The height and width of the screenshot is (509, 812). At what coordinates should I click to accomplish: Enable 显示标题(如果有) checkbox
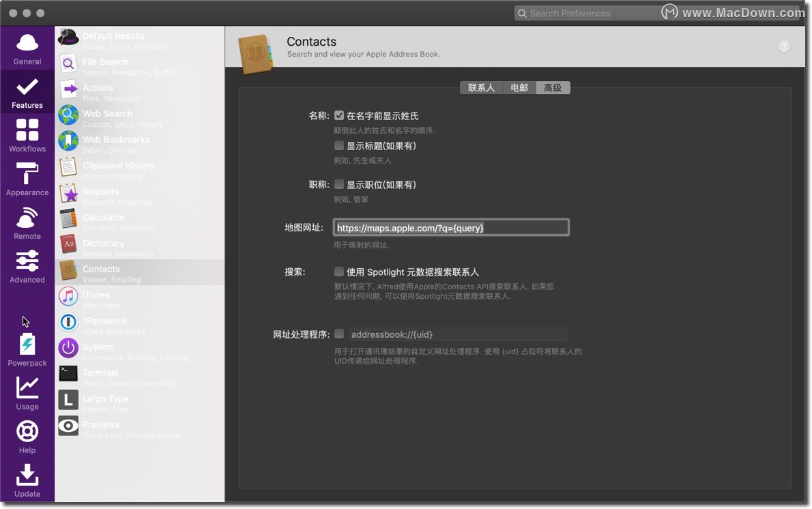coord(338,145)
